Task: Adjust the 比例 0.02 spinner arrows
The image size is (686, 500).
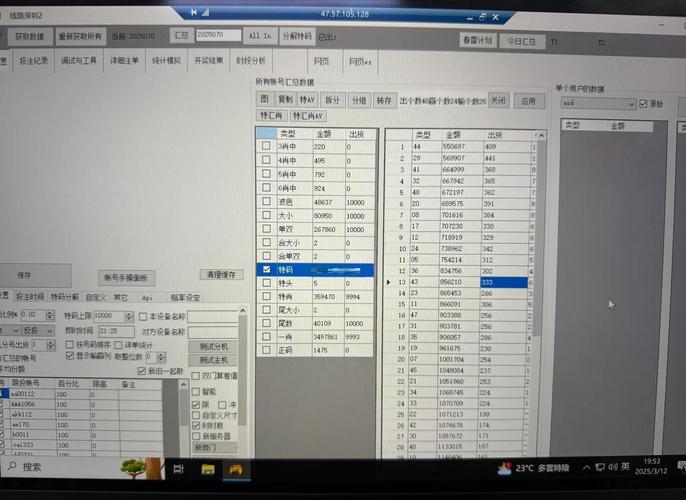Action: coord(50,315)
